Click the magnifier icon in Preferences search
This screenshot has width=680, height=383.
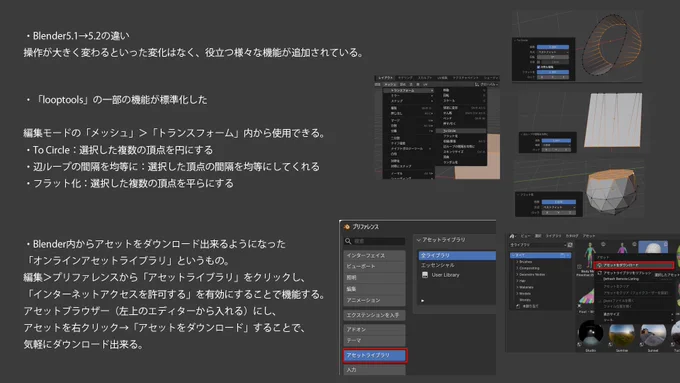tap(348, 241)
